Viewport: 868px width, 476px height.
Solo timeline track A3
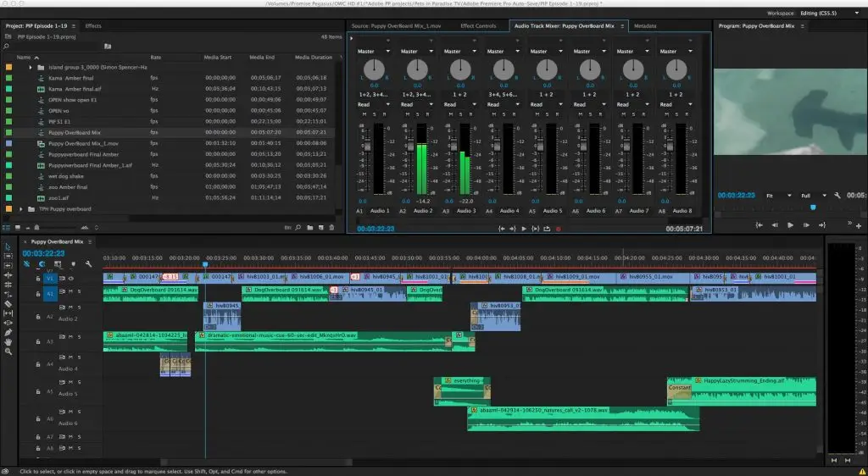point(79,337)
